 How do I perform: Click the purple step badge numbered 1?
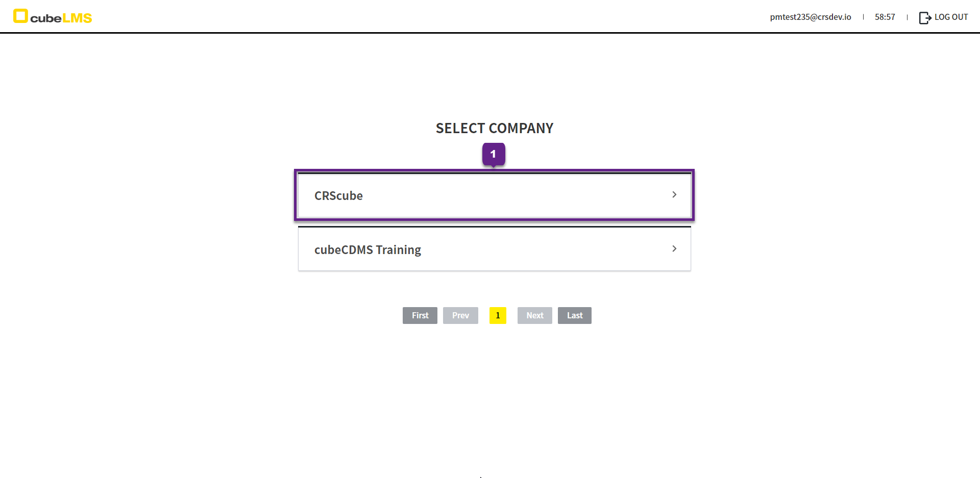(x=493, y=154)
